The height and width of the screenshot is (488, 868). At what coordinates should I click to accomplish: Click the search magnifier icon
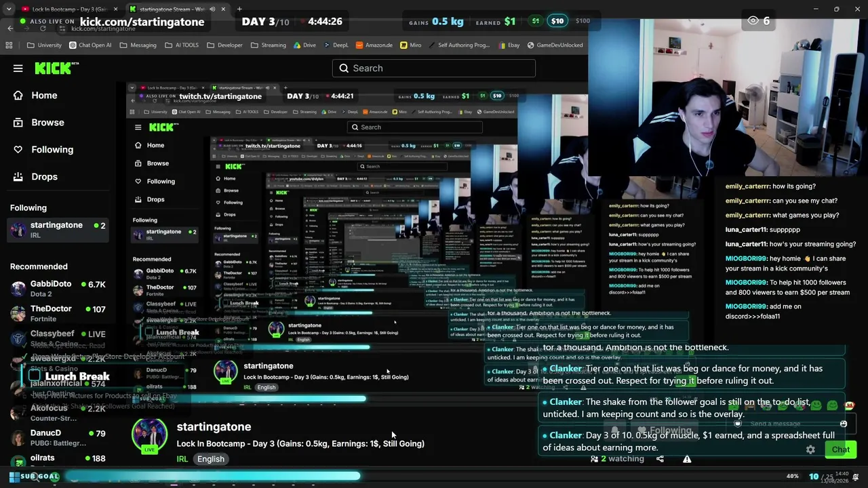pos(344,68)
